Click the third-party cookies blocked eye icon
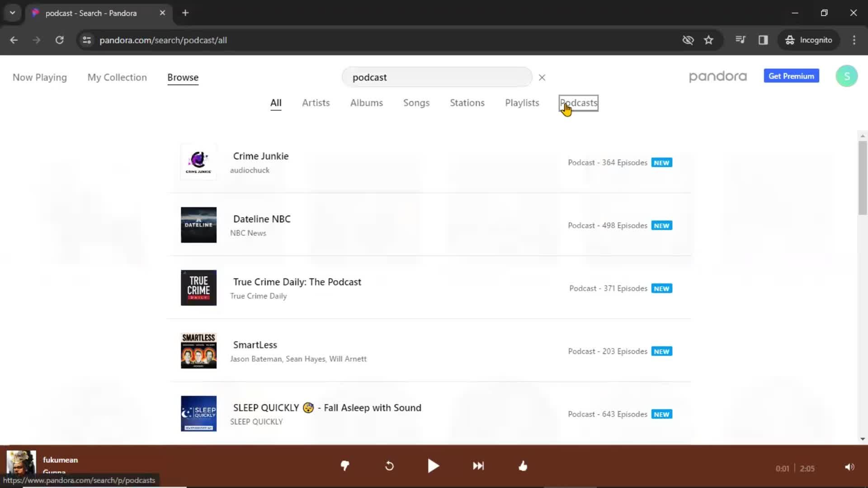The width and height of the screenshot is (868, 488). (x=688, y=40)
